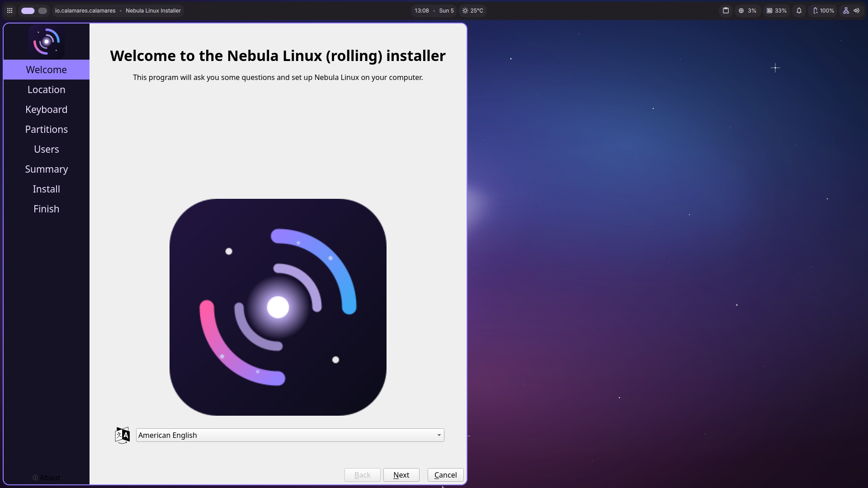Click the memory usage 33% indicator
Image resolution: width=868 pixels, height=488 pixels.
pos(777,10)
